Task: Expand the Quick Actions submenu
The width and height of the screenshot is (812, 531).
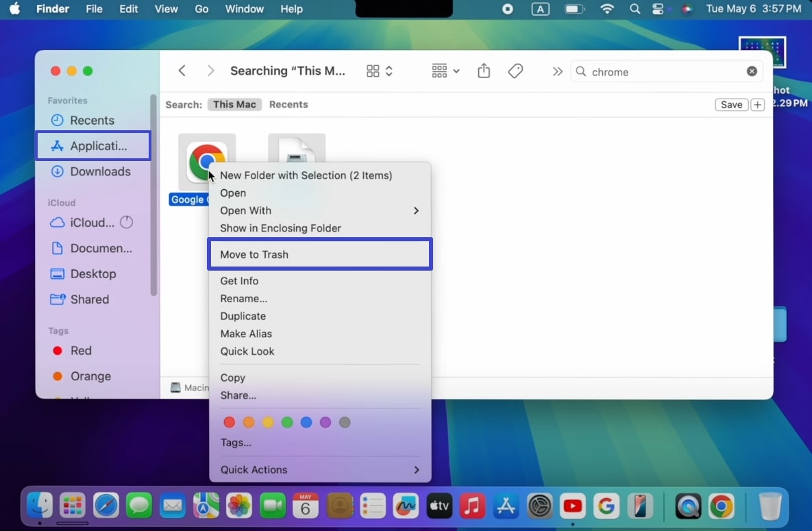Action: pyautogui.click(x=319, y=469)
